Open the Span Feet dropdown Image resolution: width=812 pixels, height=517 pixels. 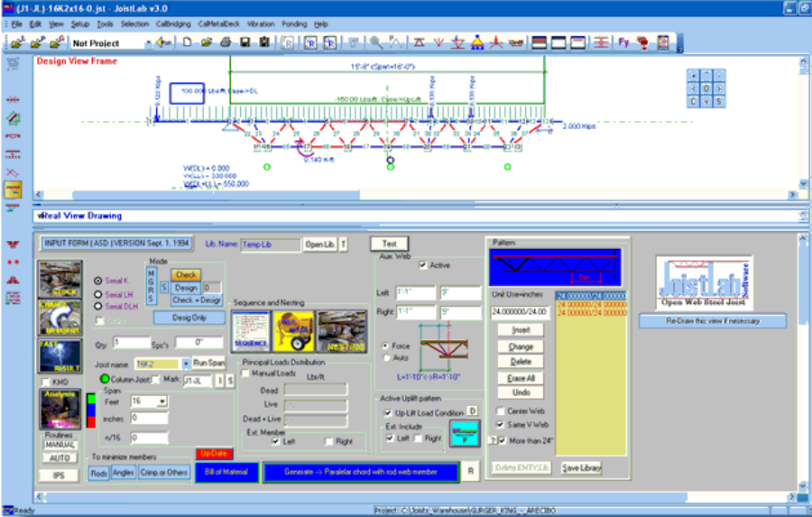[162, 402]
